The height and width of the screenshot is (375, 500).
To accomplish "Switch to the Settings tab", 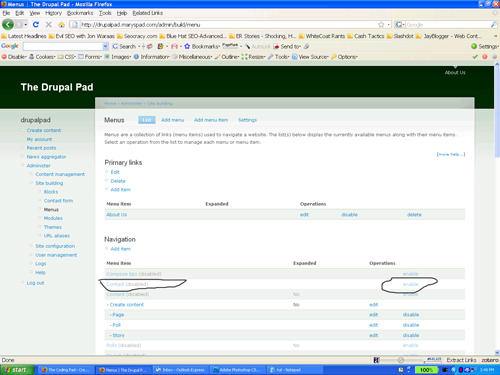I will [x=247, y=120].
